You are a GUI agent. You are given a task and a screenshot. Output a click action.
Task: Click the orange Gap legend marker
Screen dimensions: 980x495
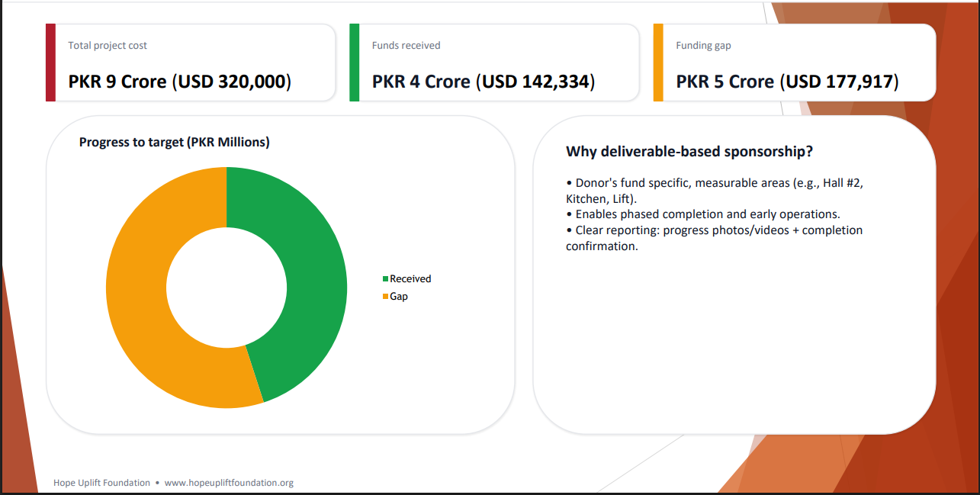click(x=386, y=297)
